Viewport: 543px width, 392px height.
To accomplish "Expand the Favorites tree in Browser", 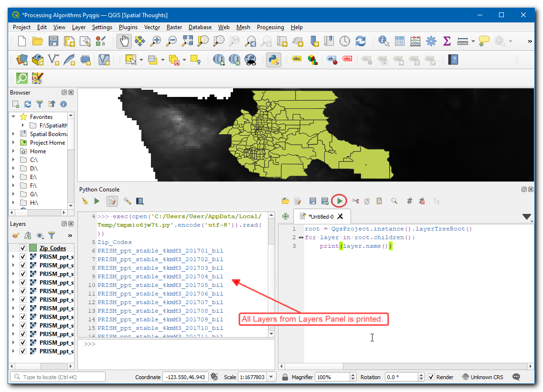I will pos(13,117).
